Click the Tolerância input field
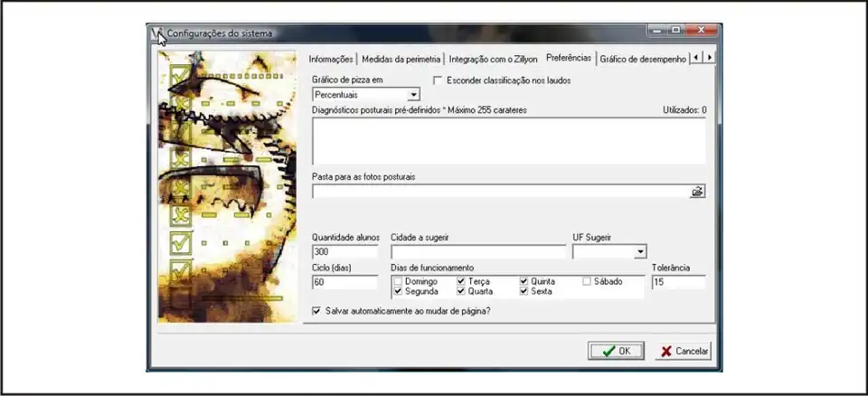This screenshot has height=396, width=868. tap(677, 282)
